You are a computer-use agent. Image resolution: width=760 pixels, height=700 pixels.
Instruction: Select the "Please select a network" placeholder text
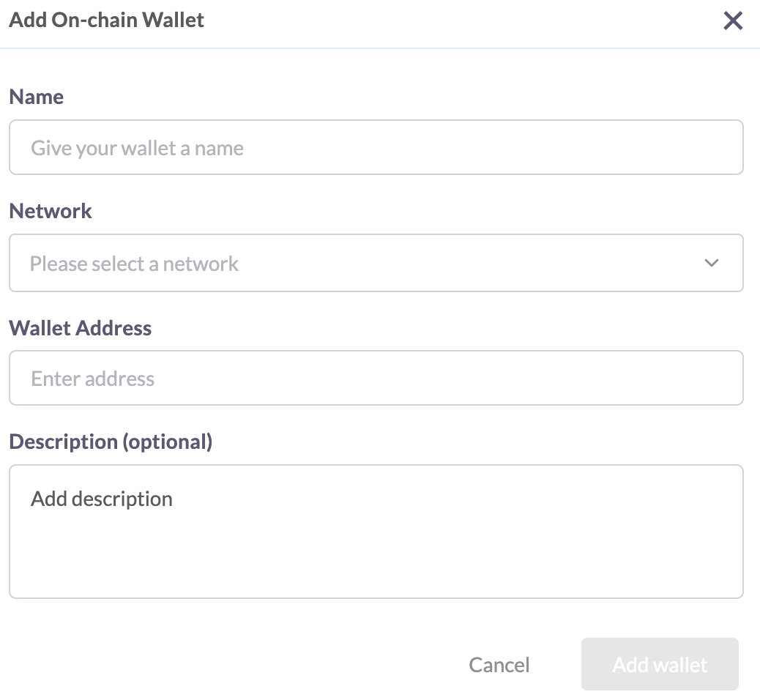[x=134, y=264]
